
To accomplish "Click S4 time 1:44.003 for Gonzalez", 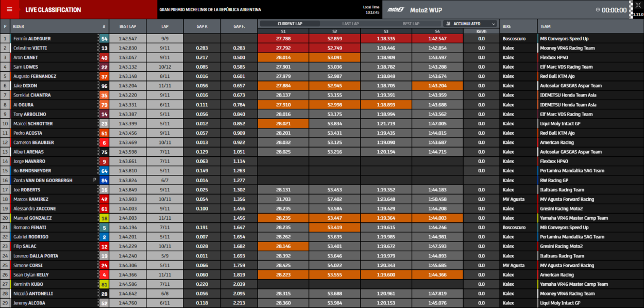I will (437, 218).
